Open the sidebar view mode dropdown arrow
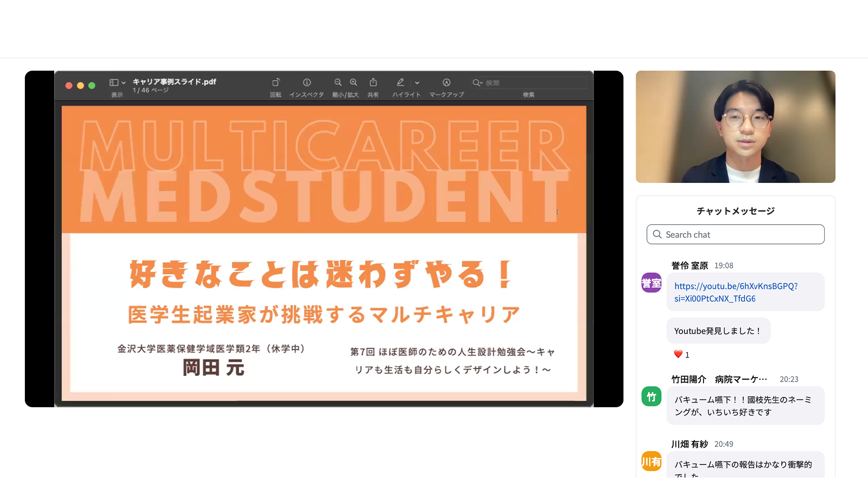868x488 pixels. 123,83
